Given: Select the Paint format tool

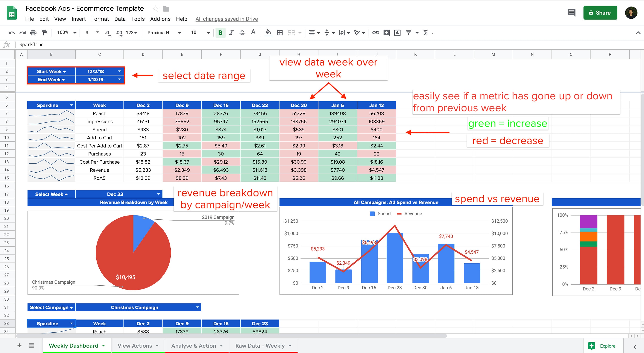Looking at the screenshot, I should (44, 32).
